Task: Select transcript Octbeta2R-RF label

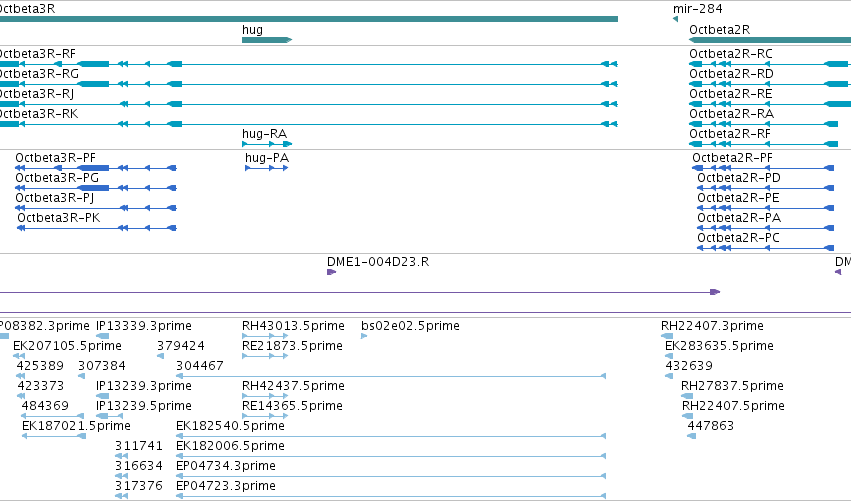Action: [x=729, y=134]
